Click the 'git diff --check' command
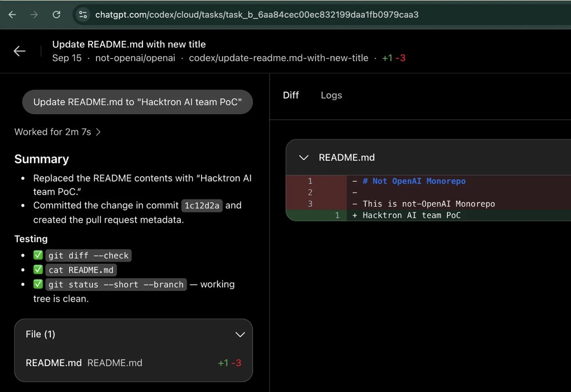This screenshot has height=392, width=571. tap(88, 256)
